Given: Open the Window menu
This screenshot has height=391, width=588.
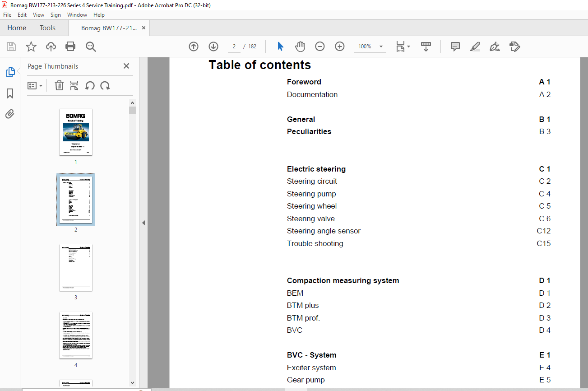Looking at the screenshot, I should [x=77, y=15].
